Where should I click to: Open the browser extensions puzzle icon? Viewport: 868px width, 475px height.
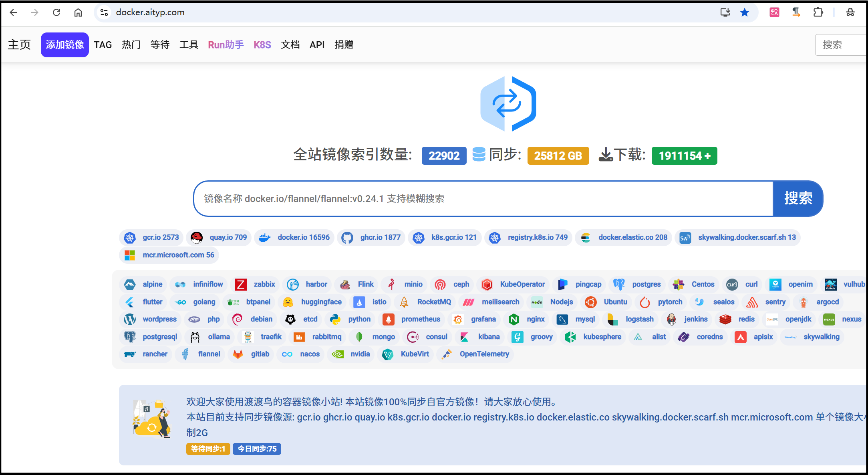click(x=818, y=12)
